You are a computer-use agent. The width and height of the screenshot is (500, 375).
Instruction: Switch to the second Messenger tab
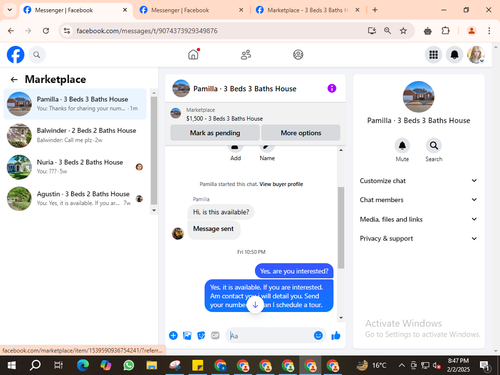191,10
